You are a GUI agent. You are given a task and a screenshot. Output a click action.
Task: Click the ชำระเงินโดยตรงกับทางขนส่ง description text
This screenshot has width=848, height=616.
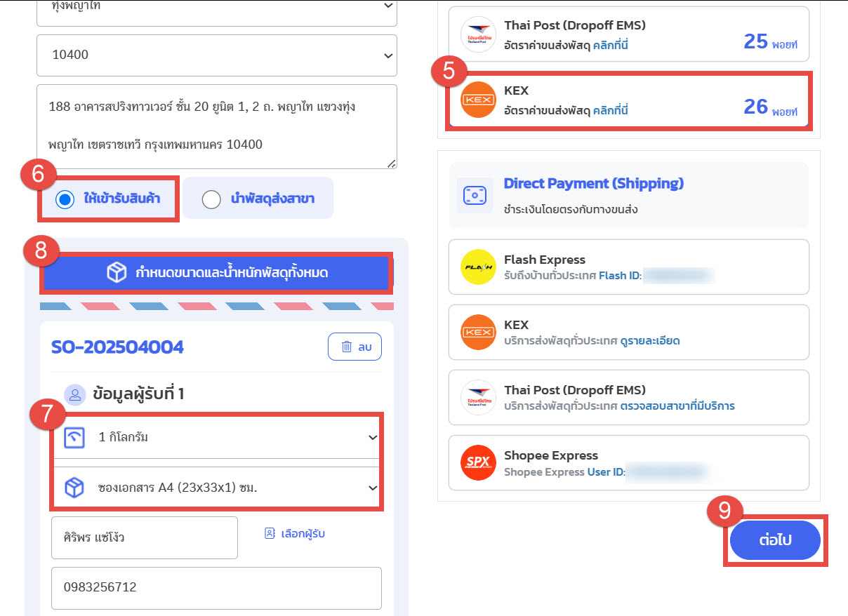571,208
